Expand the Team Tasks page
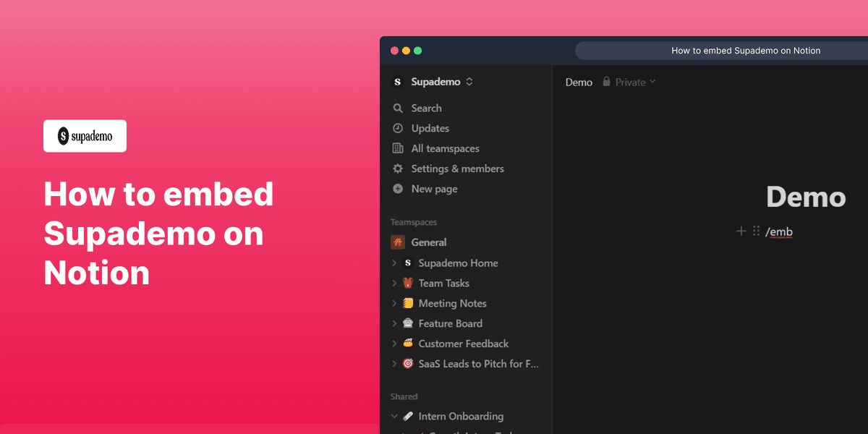 point(394,283)
